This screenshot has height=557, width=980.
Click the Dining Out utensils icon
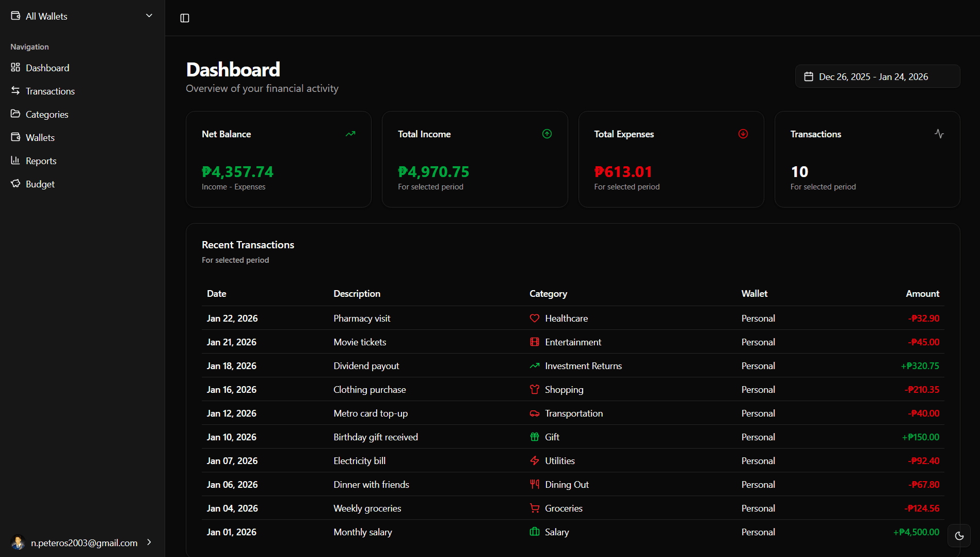coord(535,484)
